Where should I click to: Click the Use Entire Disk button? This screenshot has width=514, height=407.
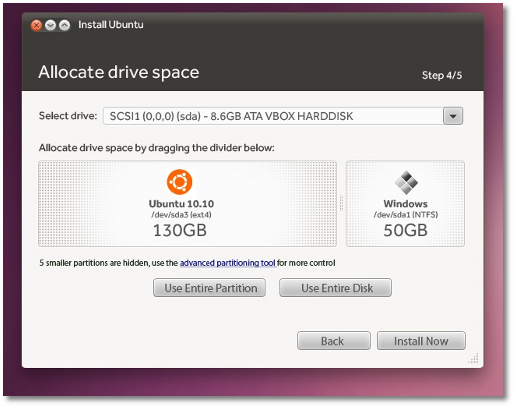point(335,288)
